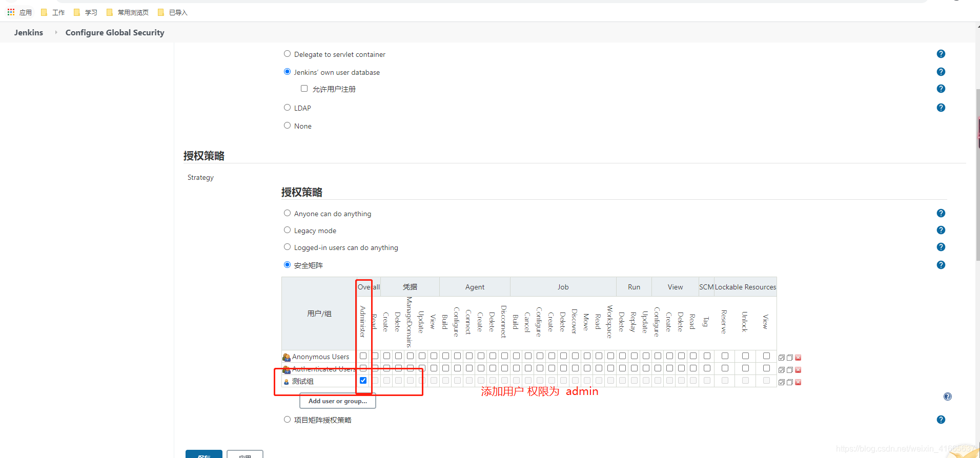Click the 用户/组 header cell
980x458 pixels.
(319, 314)
